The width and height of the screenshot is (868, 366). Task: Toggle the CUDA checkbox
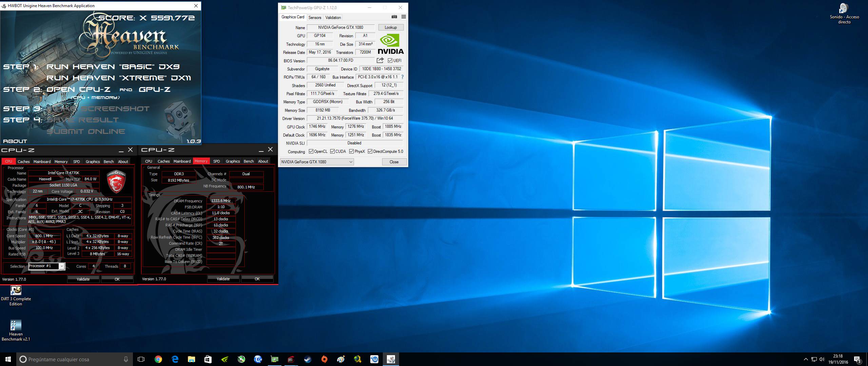tap(332, 151)
